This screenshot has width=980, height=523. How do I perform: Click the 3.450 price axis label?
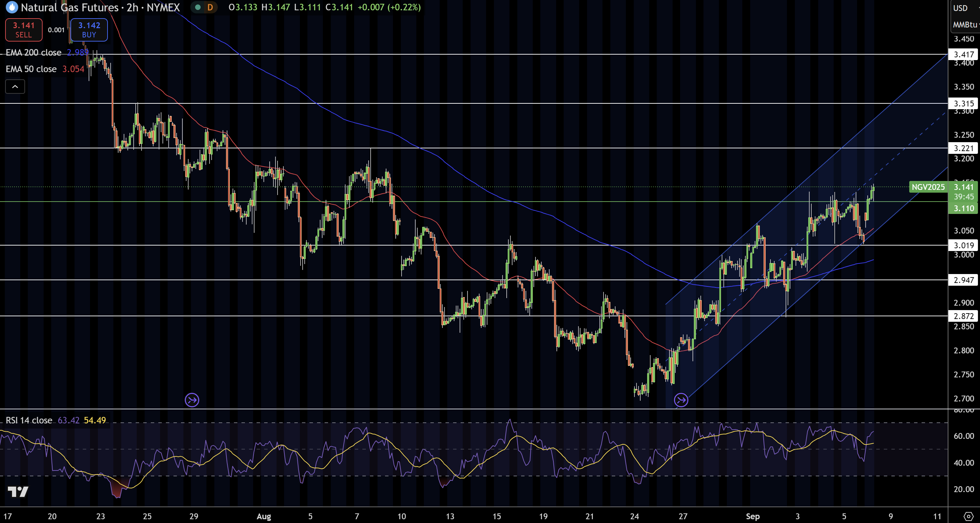[964, 39]
